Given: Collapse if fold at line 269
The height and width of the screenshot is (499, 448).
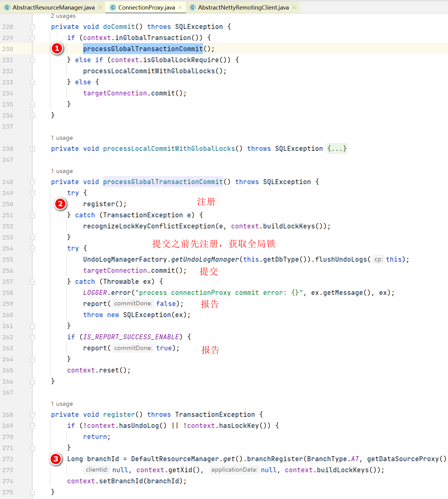Looking at the screenshot, I should click(x=32, y=426).
